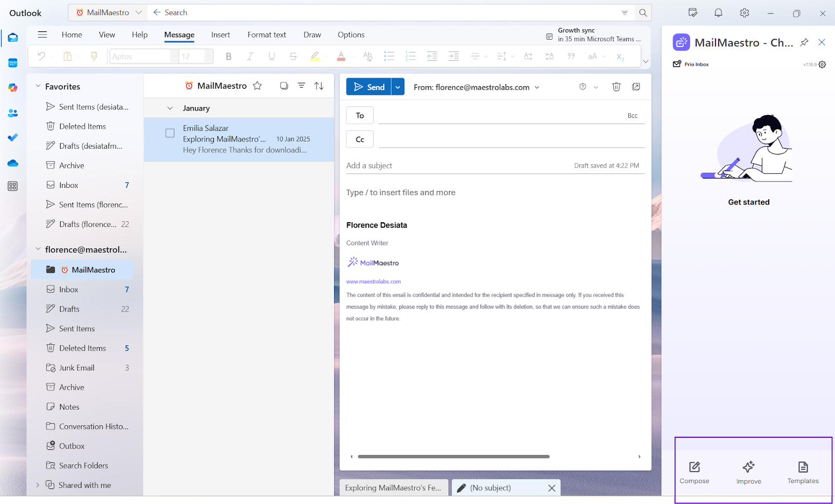
Task: Open the OneDrive cloud app
Action: click(x=13, y=163)
